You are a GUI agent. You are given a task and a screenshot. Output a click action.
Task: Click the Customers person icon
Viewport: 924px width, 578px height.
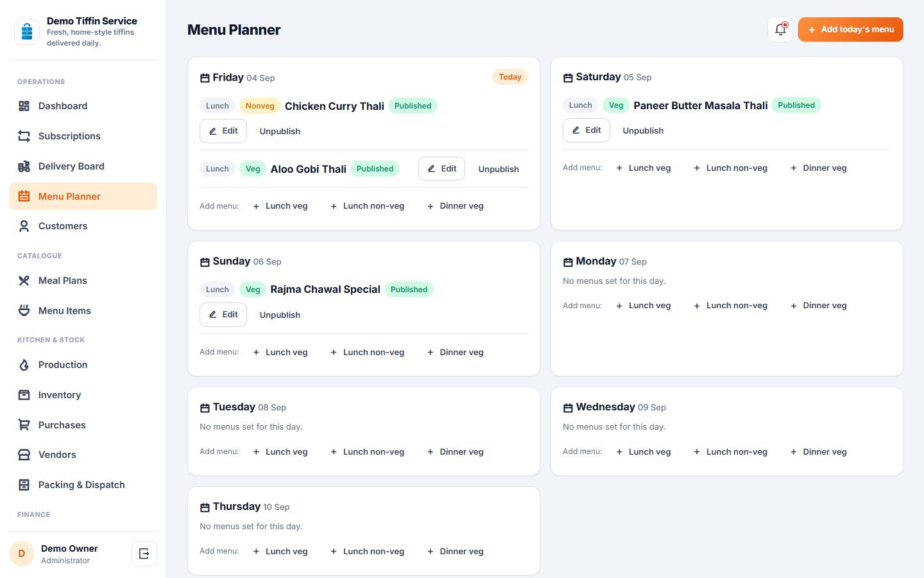pyautogui.click(x=24, y=226)
